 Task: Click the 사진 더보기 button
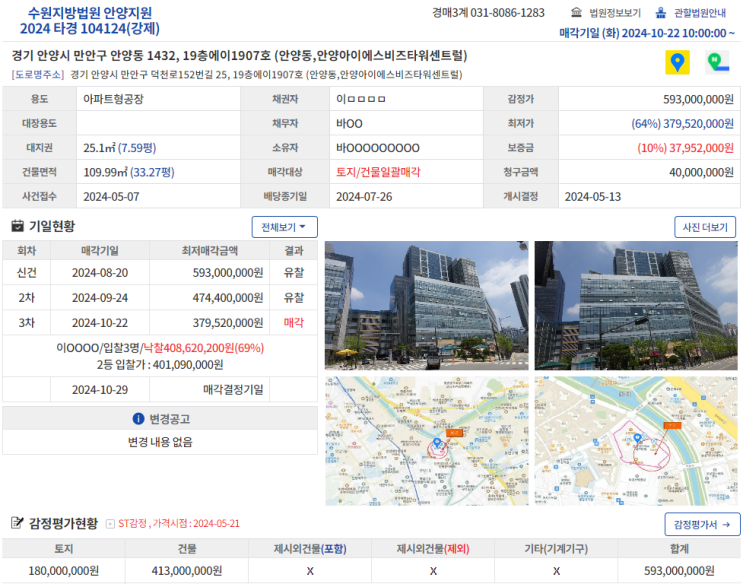[x=705, y=227]
